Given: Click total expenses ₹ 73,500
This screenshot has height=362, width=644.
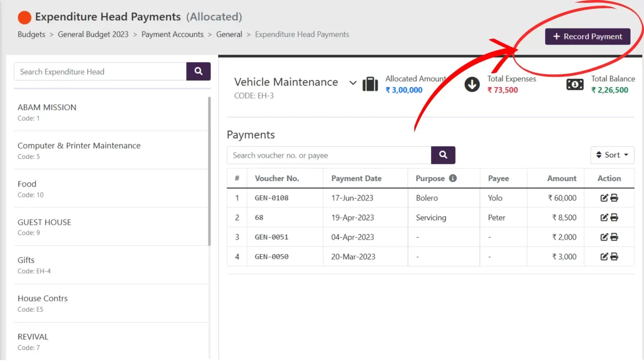Looking at the screenshot, I should 503,90.
